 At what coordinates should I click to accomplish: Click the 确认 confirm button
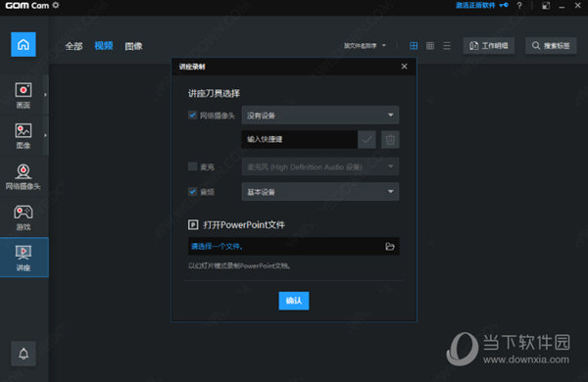(x=294, y=301)
